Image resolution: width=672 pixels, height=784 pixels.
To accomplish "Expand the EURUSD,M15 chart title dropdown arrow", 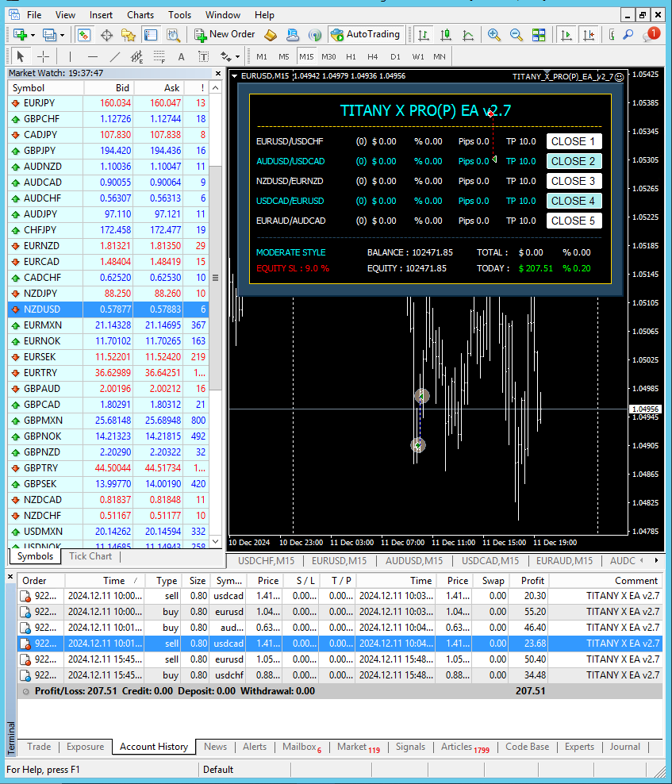I will (235, 76).
